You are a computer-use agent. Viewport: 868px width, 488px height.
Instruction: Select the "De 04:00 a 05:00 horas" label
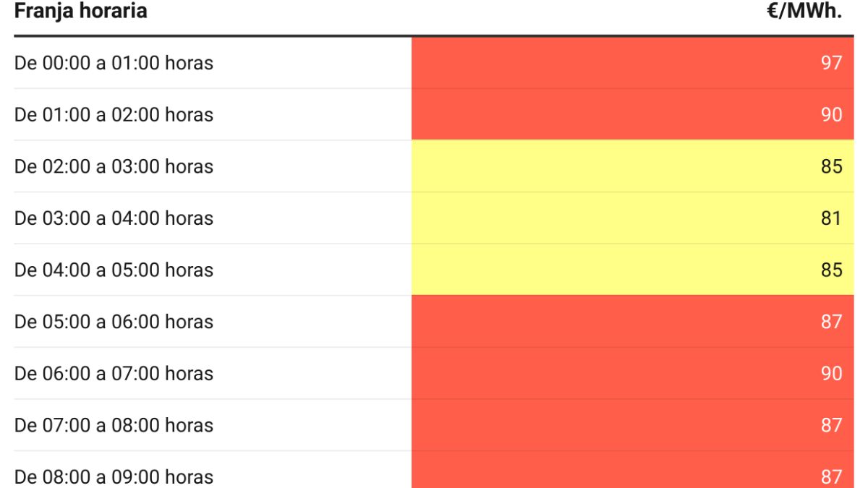click(114, 270)
